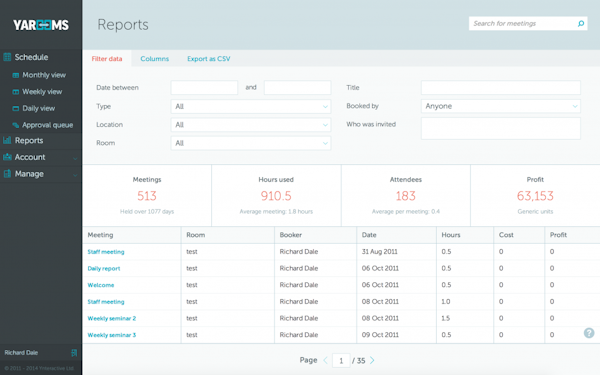Click the Approval queue icon
This screenshot has height=375, width=600.
(x=16, y=125)
